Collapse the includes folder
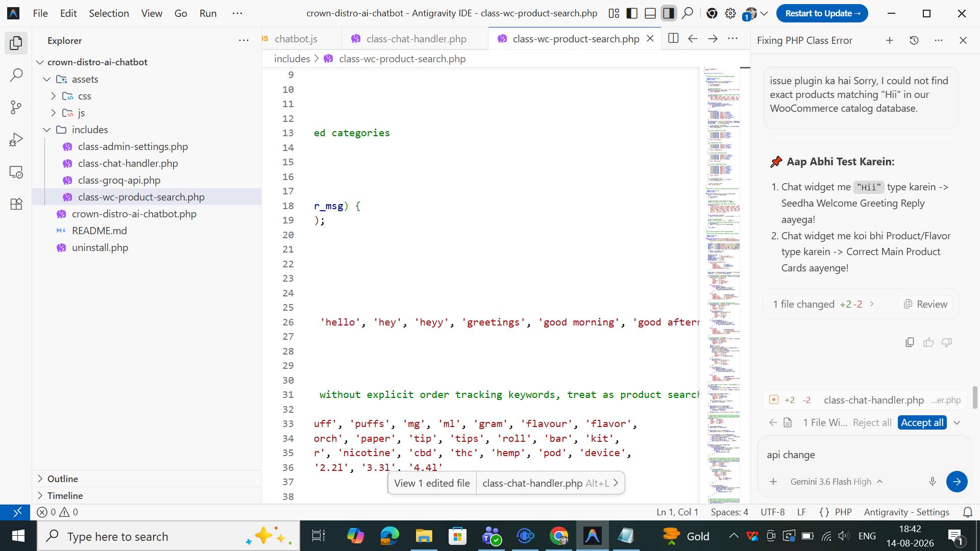The height and width of the screenshot is (551, 980). pos(47,130)
